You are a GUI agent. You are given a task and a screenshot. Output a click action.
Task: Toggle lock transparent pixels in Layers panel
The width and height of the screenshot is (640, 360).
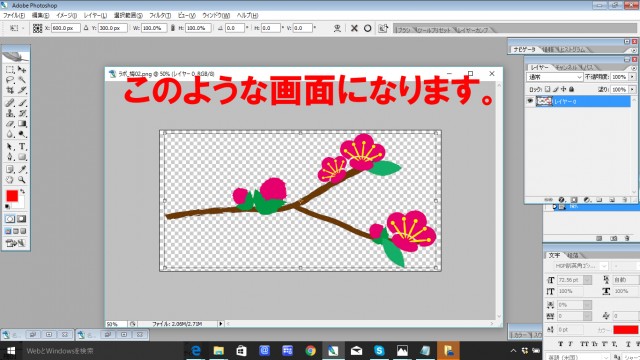pos(547,89)
